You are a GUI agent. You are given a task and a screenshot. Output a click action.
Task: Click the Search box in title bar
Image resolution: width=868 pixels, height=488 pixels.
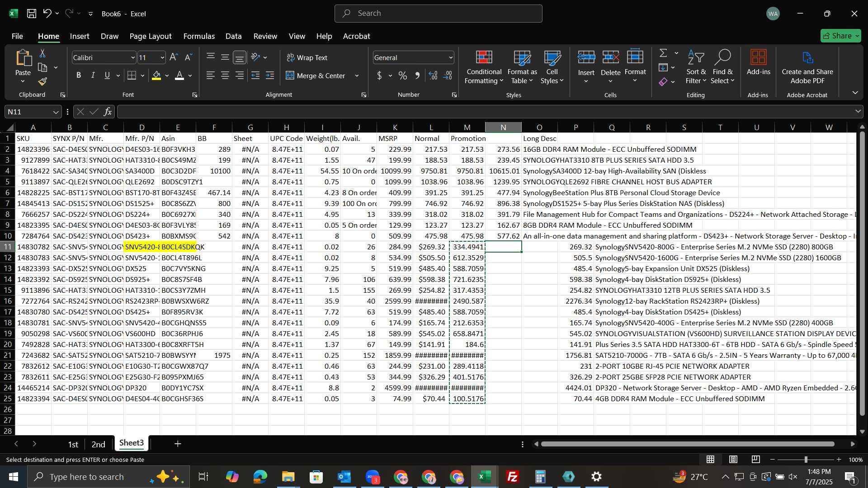[x=438, y=14]
